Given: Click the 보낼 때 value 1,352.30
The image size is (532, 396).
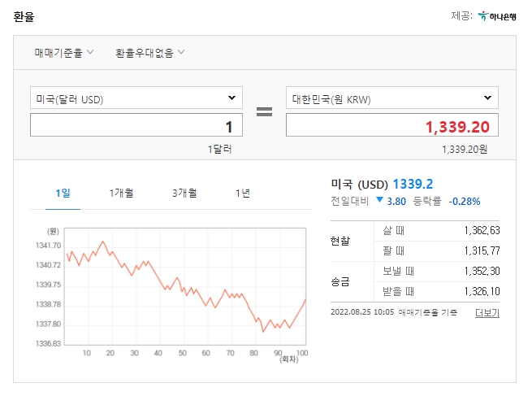Looking at the screenshot, I should [x=482, y=272].
